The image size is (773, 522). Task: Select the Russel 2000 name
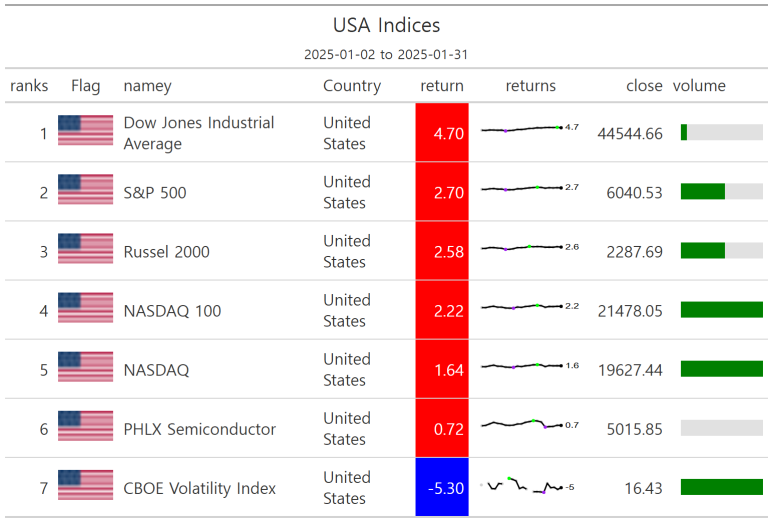click(x=167, y=251)
